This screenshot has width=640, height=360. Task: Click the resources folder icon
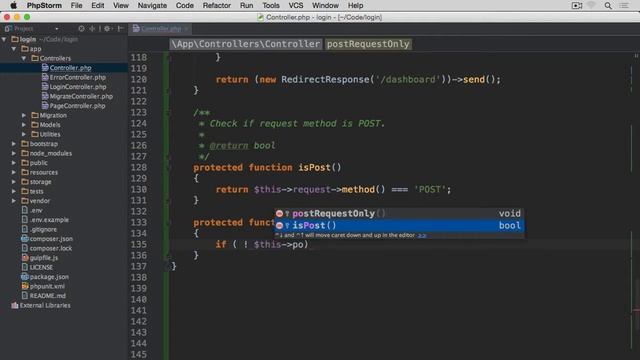25,172
